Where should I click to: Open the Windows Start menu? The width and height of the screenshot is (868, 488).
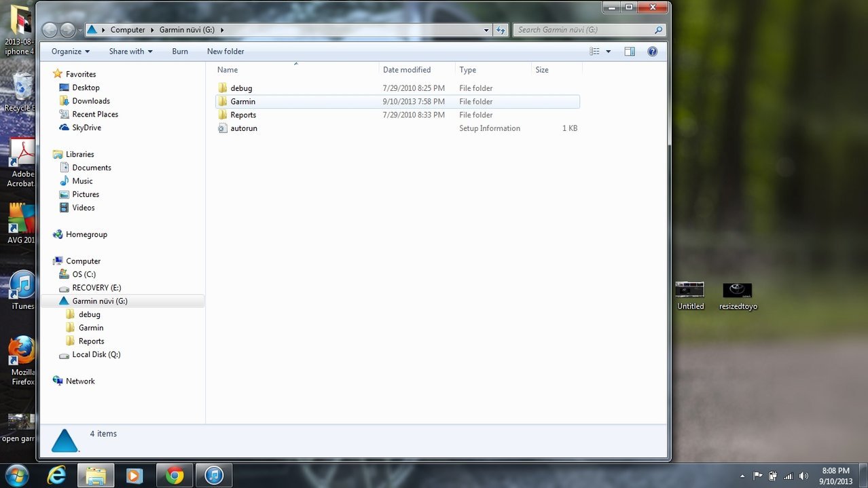click(x=16, y=475)
